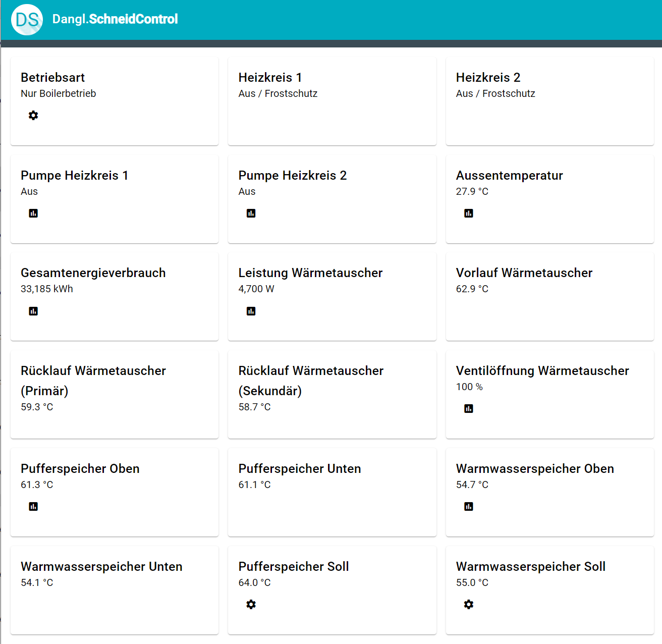This screenshot has height=644, width=662.
Task: Select Warmwasserspeicher Oben heading
Action: point(535,468)
